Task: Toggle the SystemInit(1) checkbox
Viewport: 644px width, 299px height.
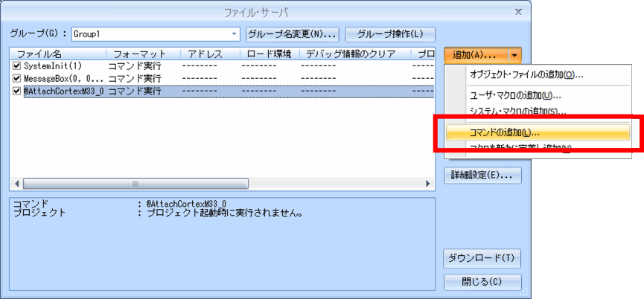Action: (17, 66)
